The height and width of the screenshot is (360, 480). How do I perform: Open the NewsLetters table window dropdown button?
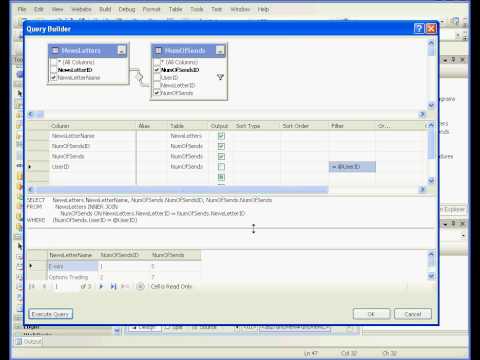pyautogui.click(x=121, y=51)
